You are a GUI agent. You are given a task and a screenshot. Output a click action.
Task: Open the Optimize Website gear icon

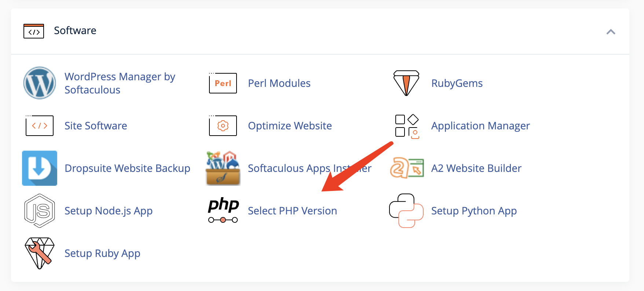(223, 125)
